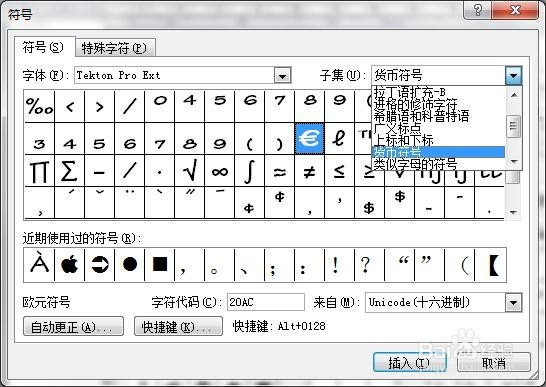Screen dimensions: 546x387
Task: Select the integral ∫ symbol
Action: point(250,171)
